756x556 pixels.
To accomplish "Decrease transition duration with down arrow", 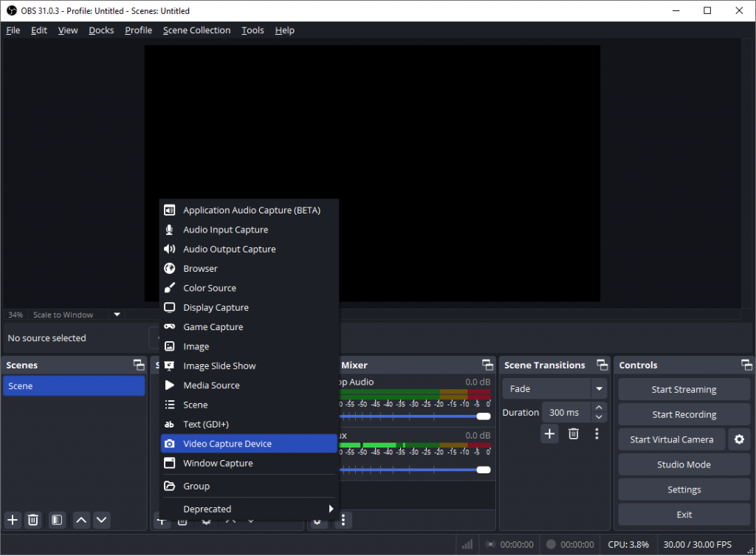I will [x=599, y=417].
